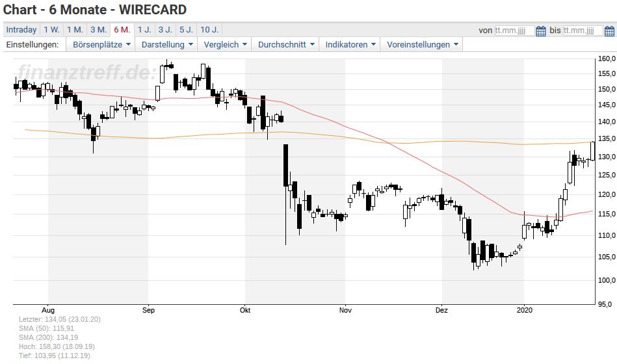The width and height of the screenshot is (617, 364).
Task: Show the 3 J. chart range
Action: pos(165,30)
